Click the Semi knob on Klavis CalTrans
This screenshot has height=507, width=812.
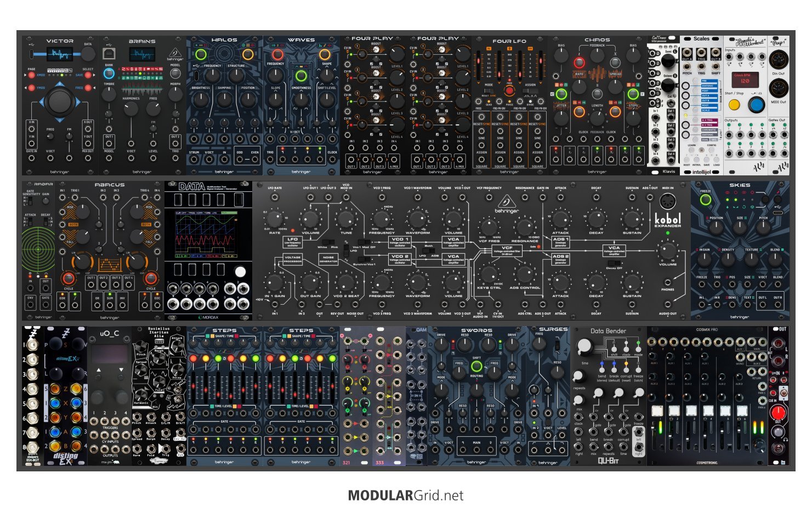pos(667,61)
